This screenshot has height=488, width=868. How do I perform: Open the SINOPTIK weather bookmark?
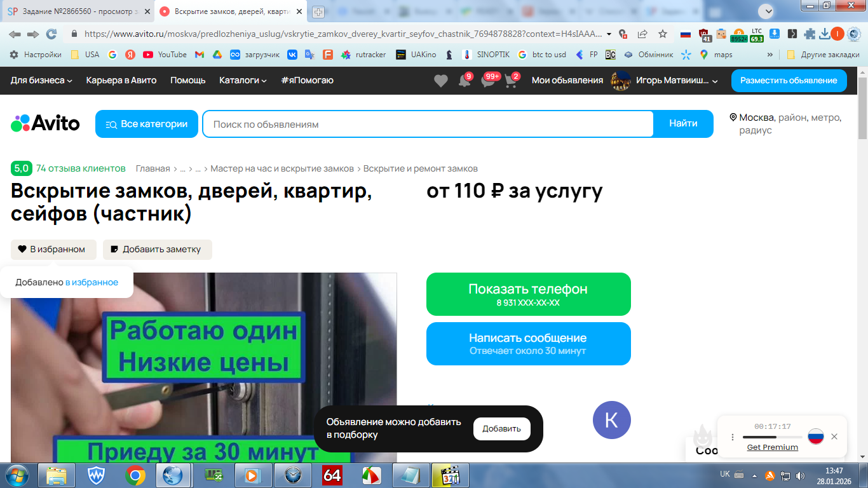(485, 55)
